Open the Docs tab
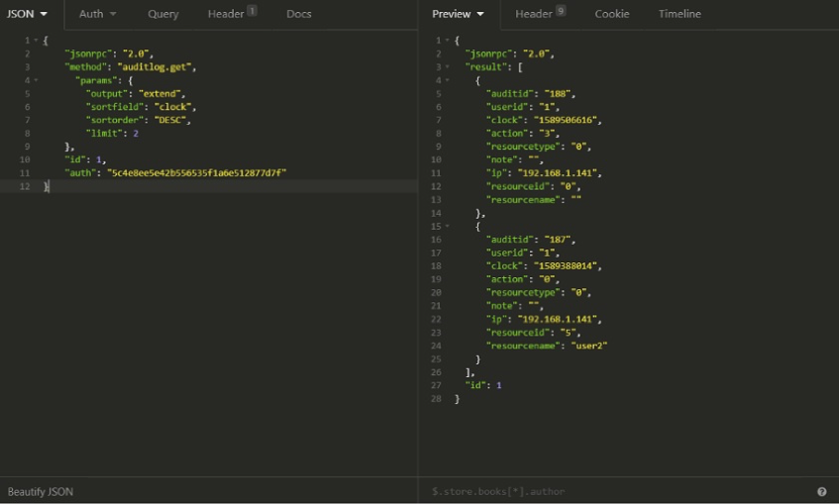 coord(298,14)
